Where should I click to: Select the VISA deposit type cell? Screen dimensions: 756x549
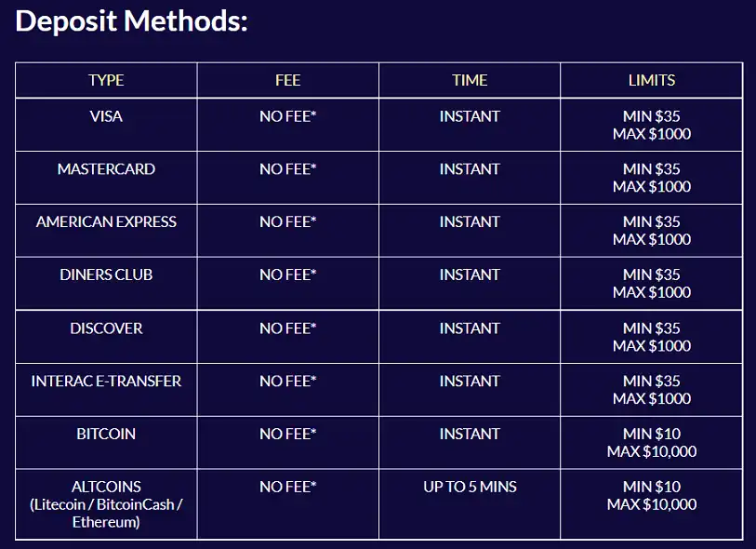click(x=106, y=116)
